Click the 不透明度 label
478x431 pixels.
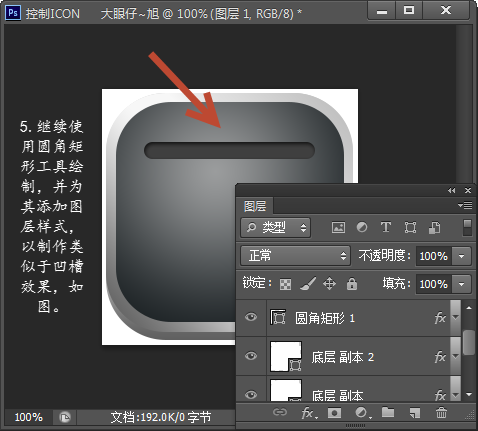tap(384, 256)
